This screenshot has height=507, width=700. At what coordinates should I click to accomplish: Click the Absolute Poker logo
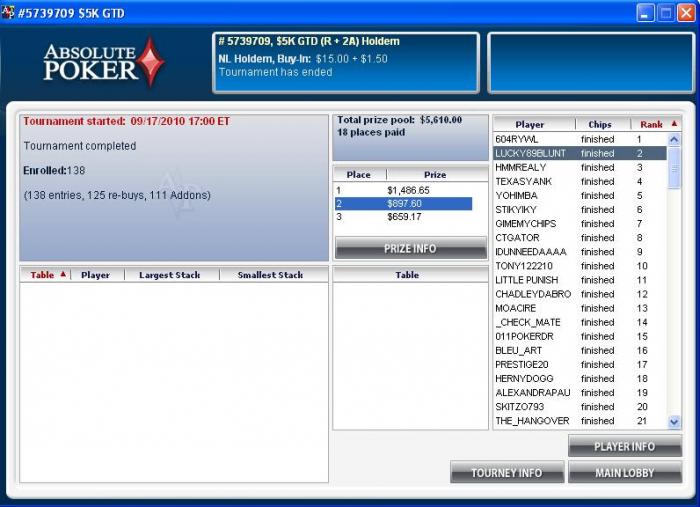pos(104,62)
